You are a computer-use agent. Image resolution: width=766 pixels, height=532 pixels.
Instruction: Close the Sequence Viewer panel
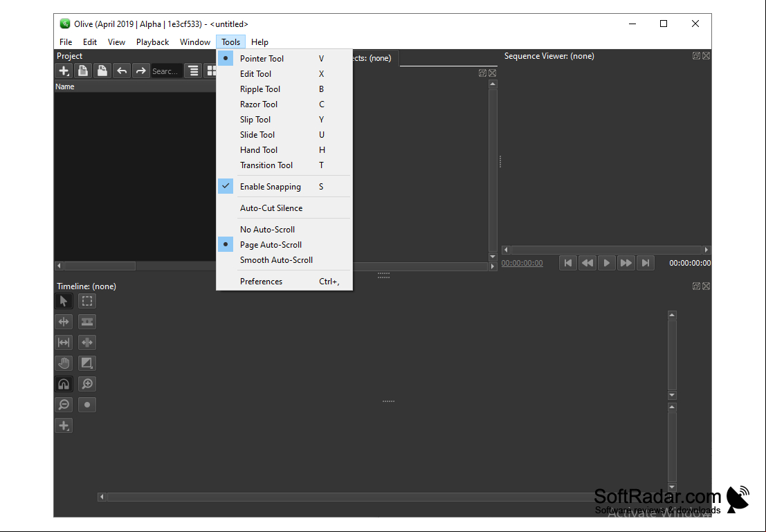click(x=706, y=56)
